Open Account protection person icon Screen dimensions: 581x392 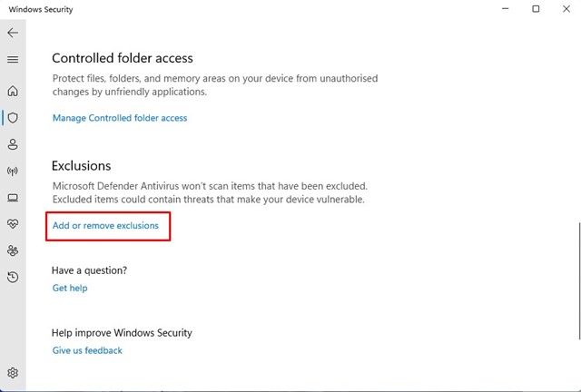[x=13, y=144]
